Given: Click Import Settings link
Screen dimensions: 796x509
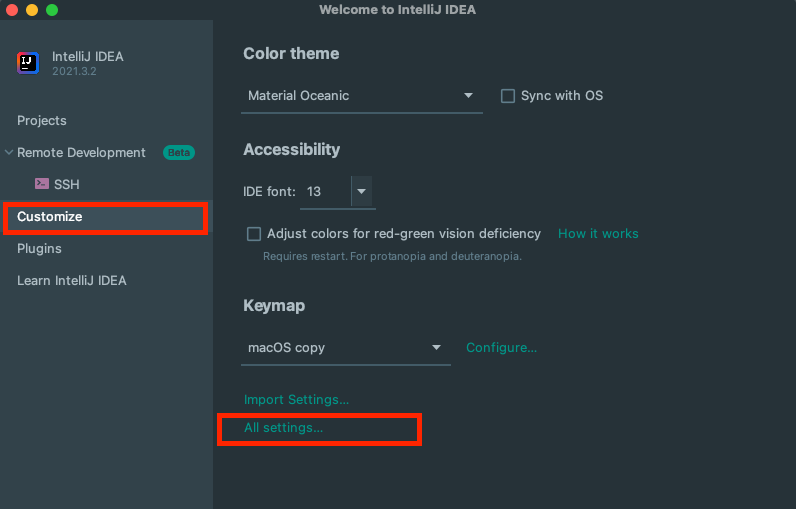Looking at the screenshot, I should tap(296, 400).
